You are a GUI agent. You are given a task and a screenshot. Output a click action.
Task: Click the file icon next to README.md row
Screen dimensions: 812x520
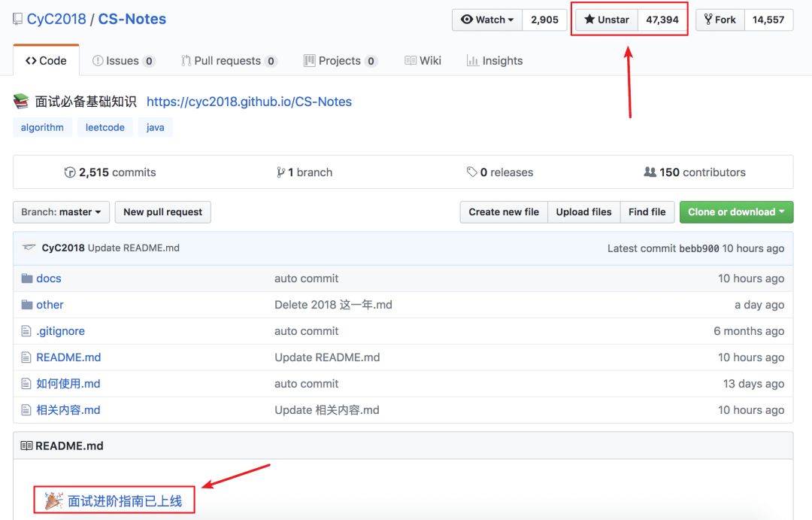26,357
